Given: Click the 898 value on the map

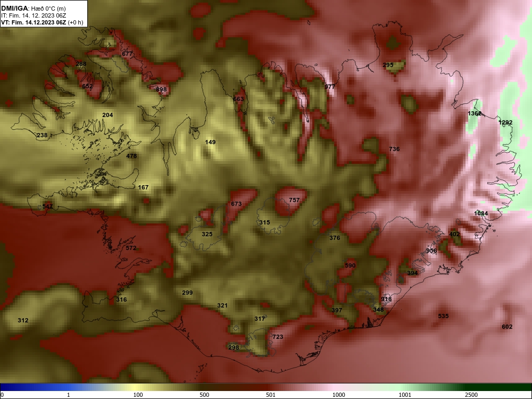Looking at the screenshot, I should [x=162, y=89].
